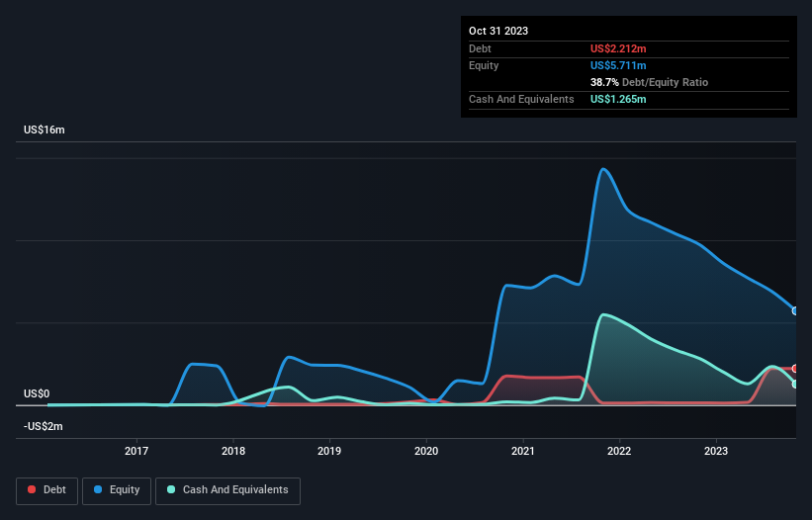Click the Cash And Equivalents tooltip label
Viewport: 812px width, 520px height.
521,99
